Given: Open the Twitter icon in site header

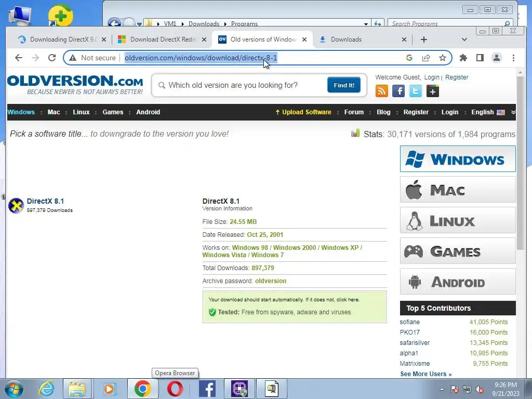Looking at the screenshot, I should (x=415, y=91).
